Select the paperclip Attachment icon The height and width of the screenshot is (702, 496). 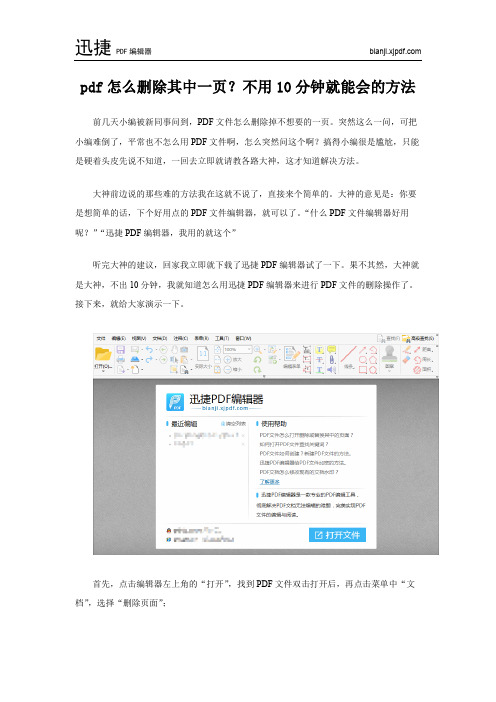pos(332,360)
